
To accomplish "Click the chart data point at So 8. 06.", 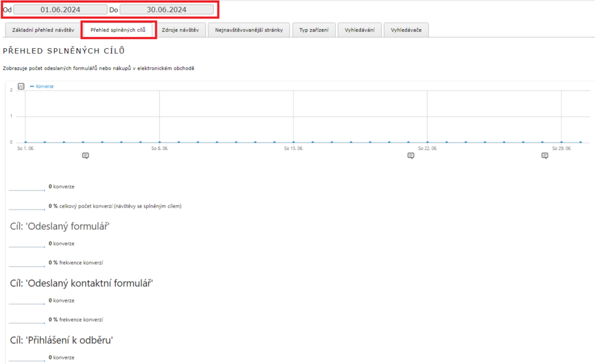I will pyautogui.click(x=159, y=142).
